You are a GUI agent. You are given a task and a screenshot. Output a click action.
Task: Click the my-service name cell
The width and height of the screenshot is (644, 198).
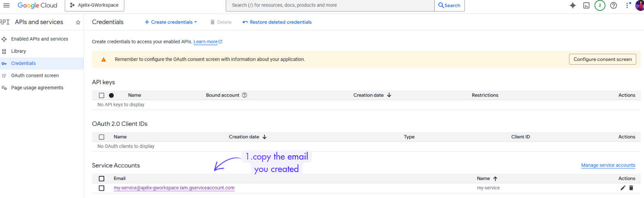point(488,188)
